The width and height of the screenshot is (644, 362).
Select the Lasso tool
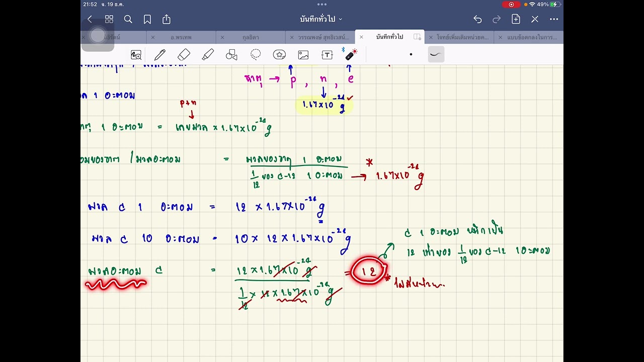click(256, 55)
